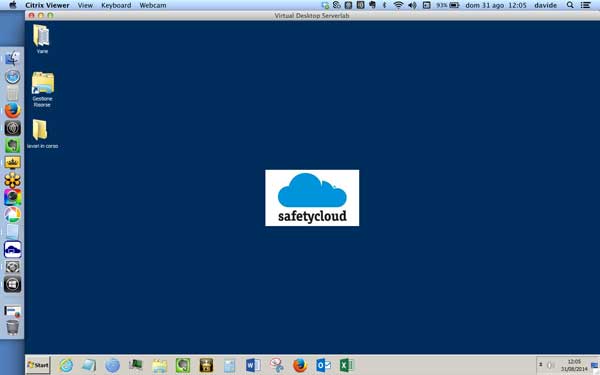
Task: Open the yellow flower app in dock
Action: click(x=12, y=180)
